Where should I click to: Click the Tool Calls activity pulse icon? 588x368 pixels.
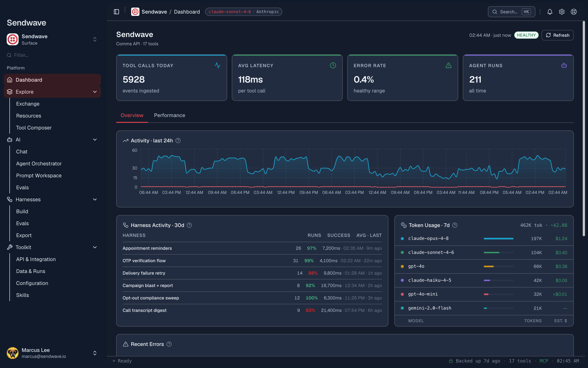(218, 65)
